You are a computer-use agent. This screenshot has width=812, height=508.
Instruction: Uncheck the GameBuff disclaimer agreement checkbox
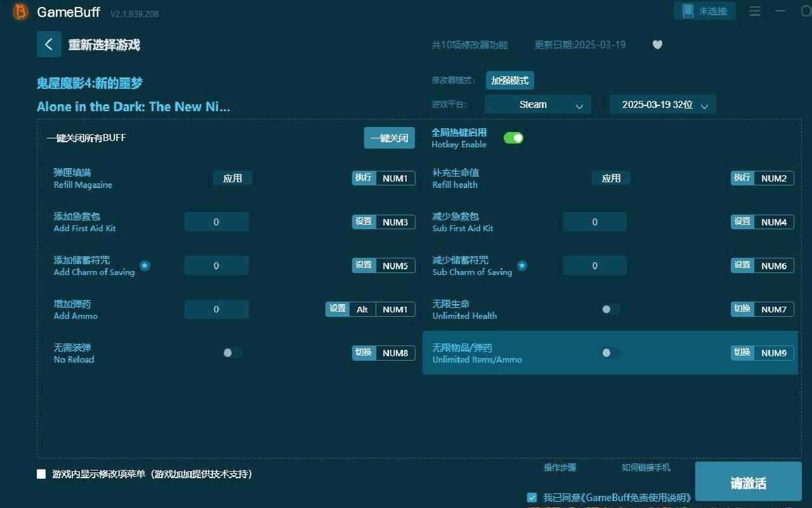(532, 497)
